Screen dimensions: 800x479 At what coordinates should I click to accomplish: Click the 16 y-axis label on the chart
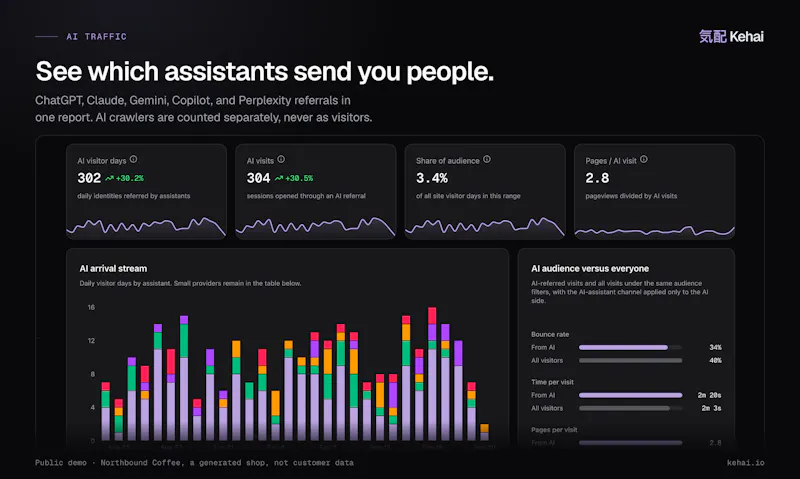pos(91,308)
